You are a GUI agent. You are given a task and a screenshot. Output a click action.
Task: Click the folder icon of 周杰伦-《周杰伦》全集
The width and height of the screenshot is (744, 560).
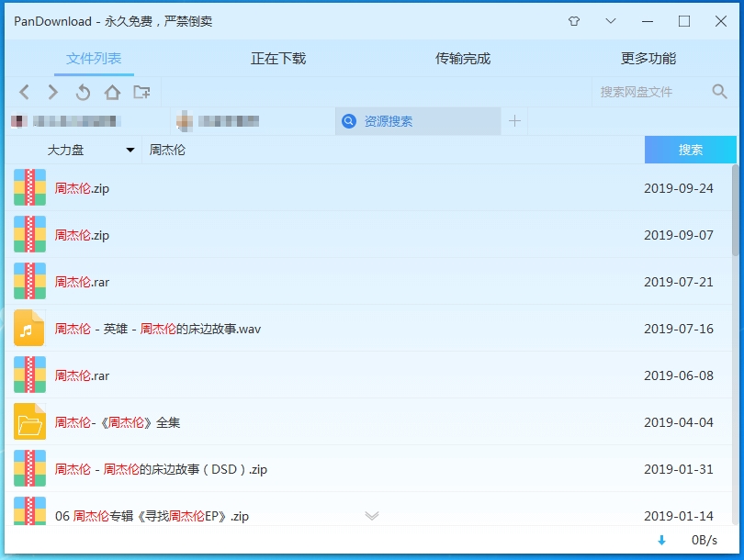(x=30, y=421)
